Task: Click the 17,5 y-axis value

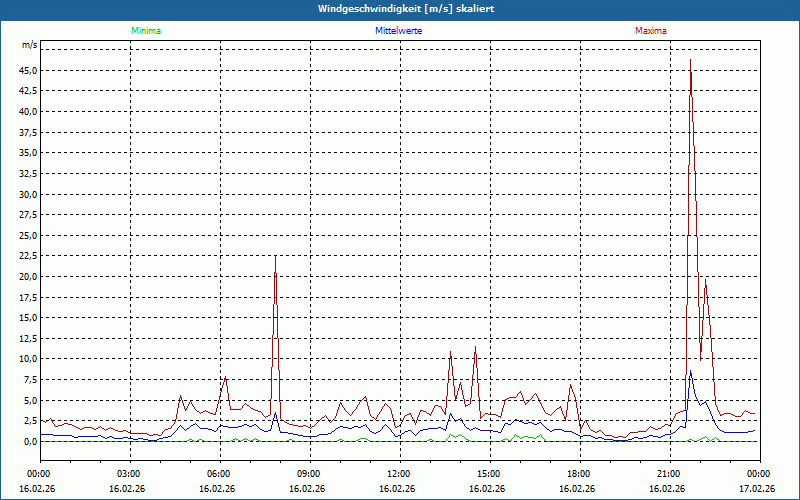Action: click(28, 297)
